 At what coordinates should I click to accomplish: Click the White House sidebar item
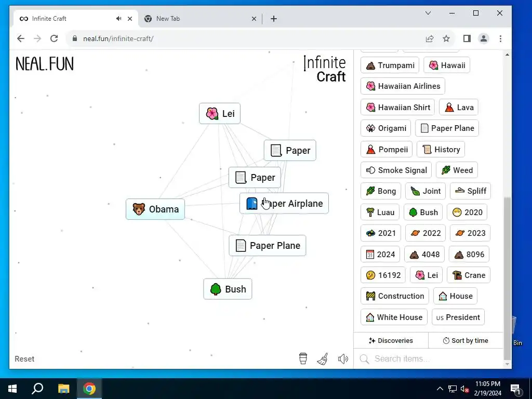(x=394, y=317)
